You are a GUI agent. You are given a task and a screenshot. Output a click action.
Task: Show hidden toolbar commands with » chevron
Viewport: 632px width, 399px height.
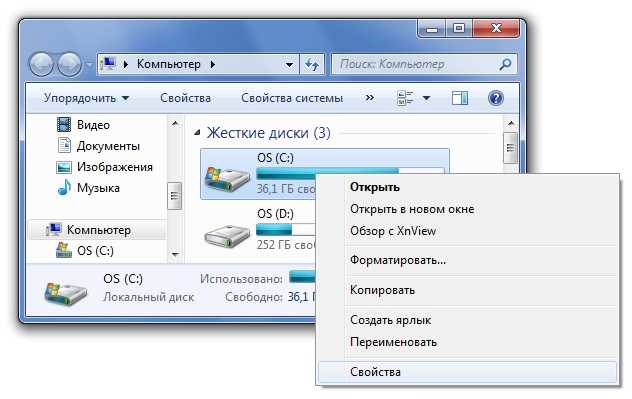coord(369,98)
